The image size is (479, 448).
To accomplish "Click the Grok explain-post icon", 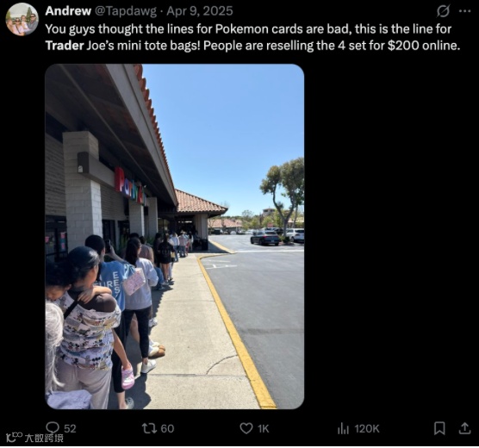I will (443, 11).
